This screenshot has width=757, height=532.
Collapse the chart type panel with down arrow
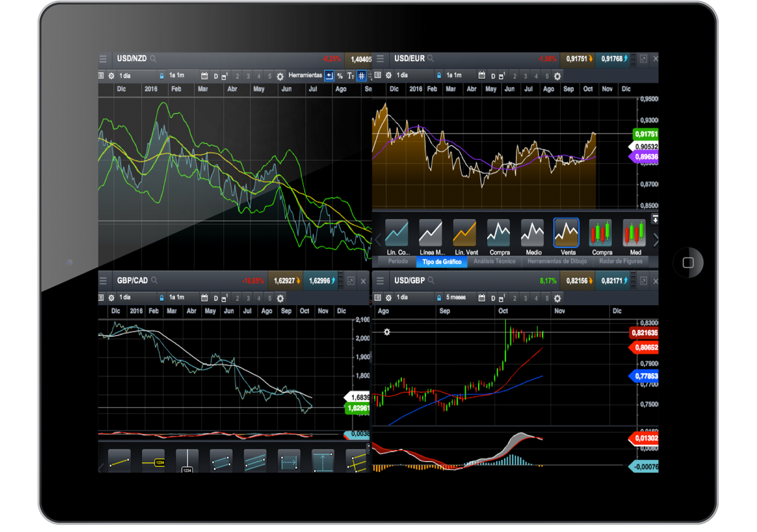click(655, 219)
